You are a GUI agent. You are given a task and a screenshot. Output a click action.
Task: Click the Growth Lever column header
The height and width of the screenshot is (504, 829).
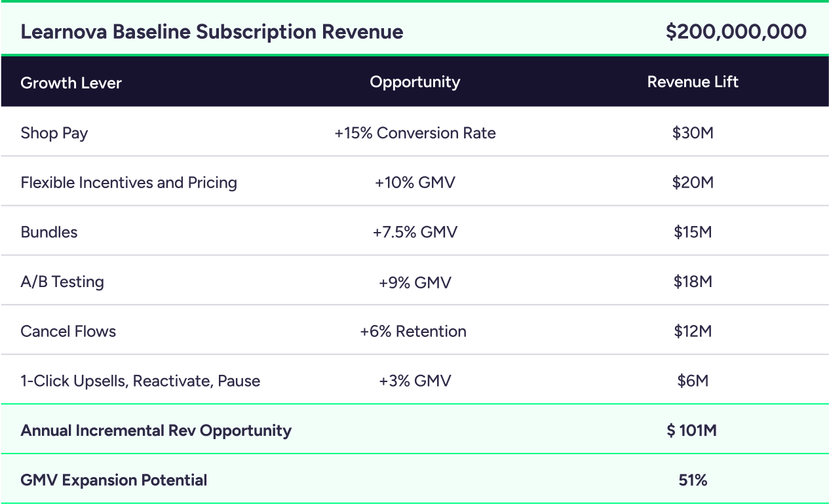click(71, 83)
